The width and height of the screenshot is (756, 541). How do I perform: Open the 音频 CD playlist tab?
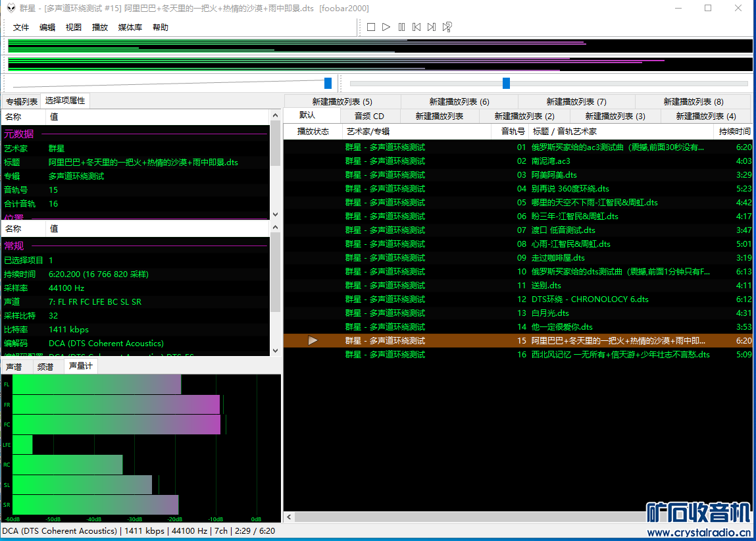coord(369,116)
